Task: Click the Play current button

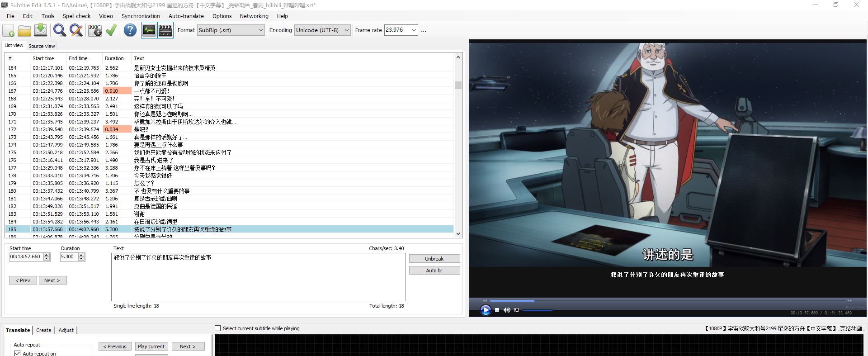Action: (x=151, y=347)
